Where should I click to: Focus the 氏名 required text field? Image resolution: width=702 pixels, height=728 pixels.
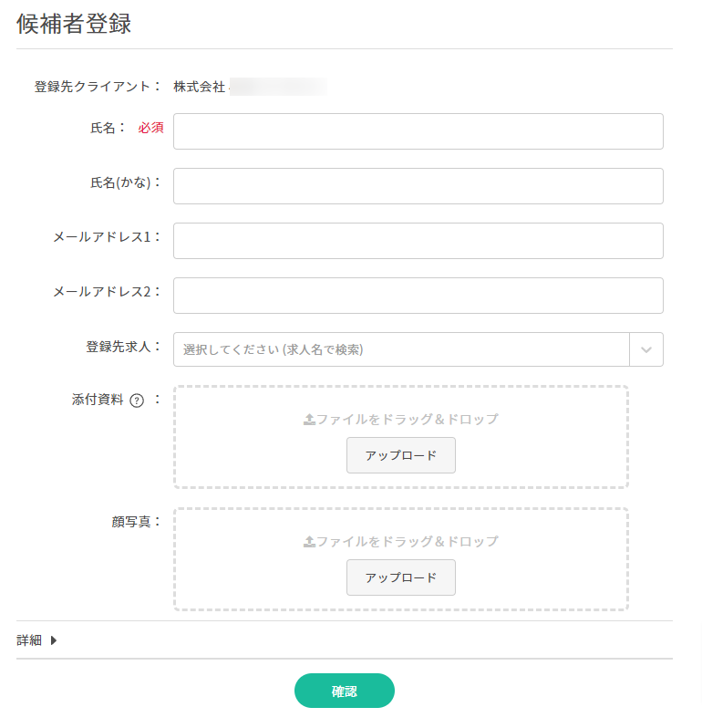pos(418,131)
